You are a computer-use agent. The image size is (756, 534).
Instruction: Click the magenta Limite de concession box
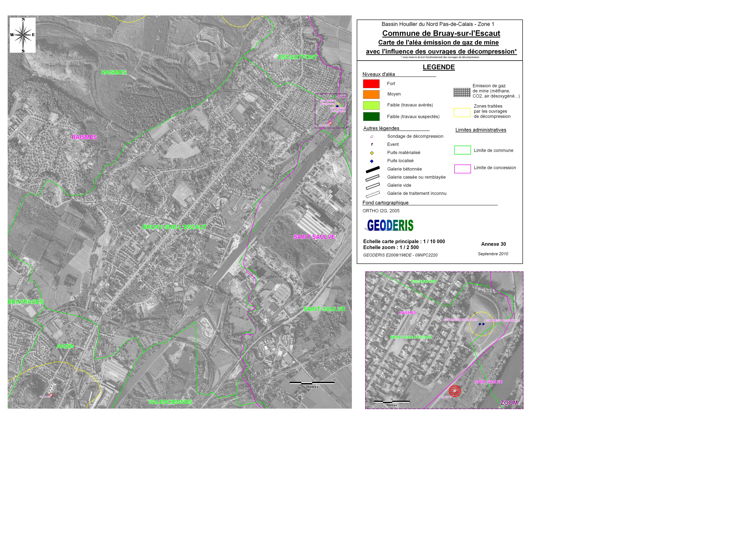(463, 169)
